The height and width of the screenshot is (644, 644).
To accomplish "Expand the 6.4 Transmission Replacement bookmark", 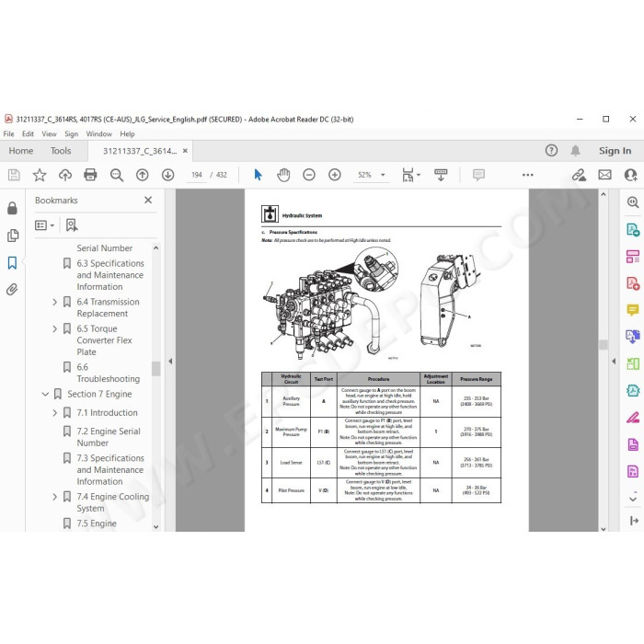I will (54, 303).
